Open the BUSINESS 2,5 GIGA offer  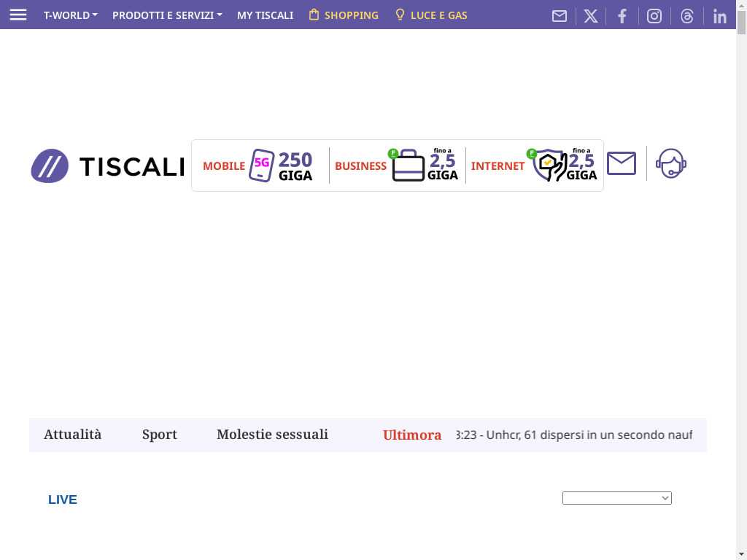pyautogui.click(x=396, y=166)
